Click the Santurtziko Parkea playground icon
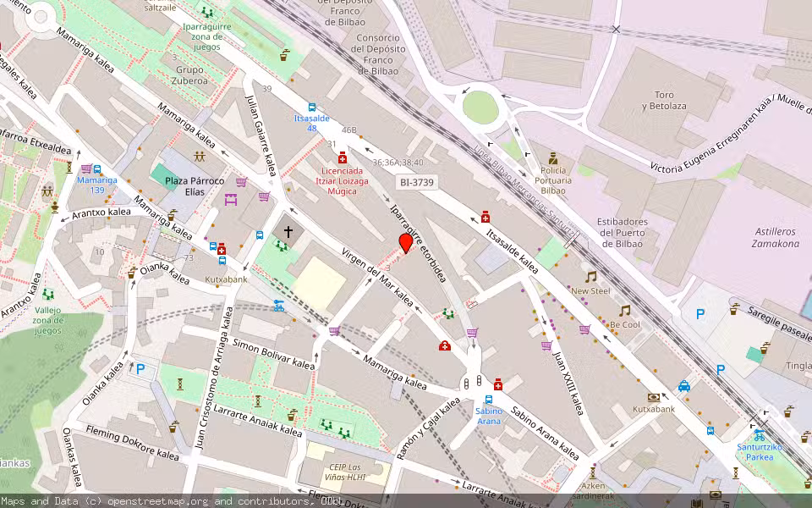812x508 pixels. [759, 435]
